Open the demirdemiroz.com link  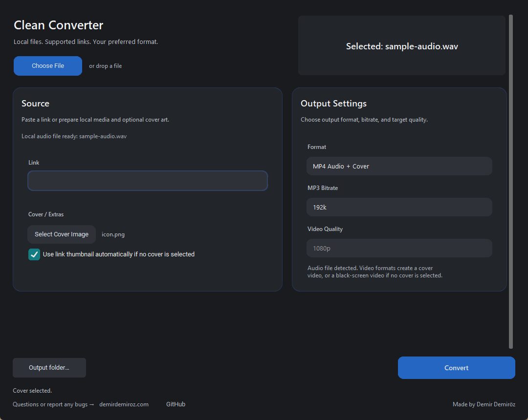click(x=124, y=404)
